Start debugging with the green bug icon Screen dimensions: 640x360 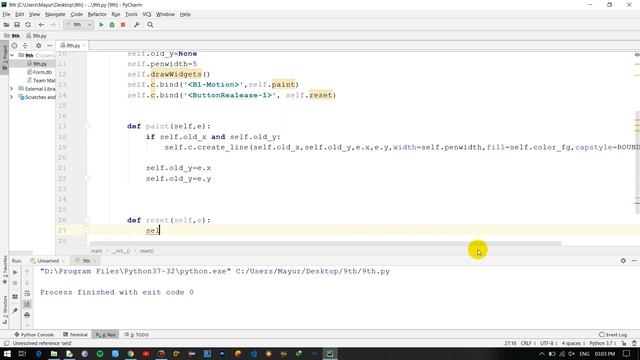coord(112,25)
